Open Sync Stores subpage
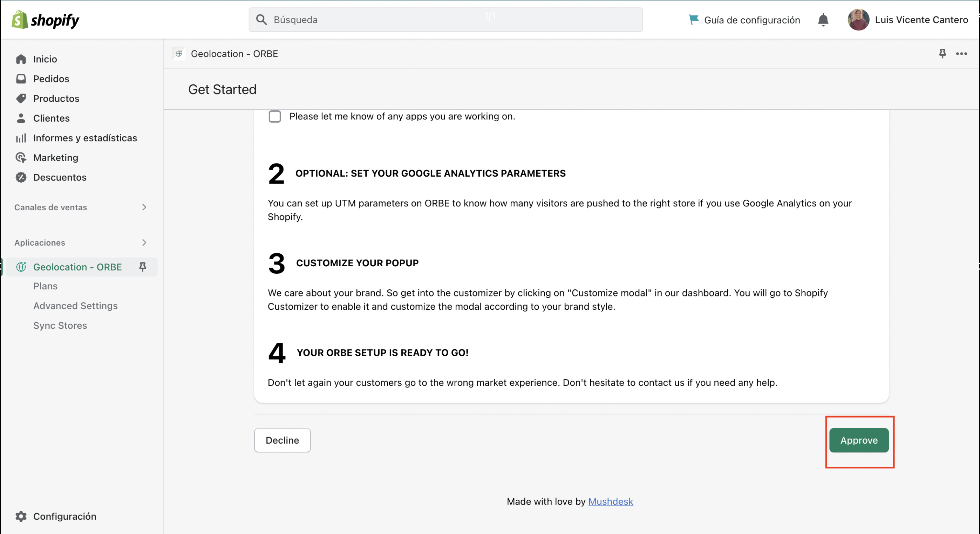The height and width of the screenshot is (534, 980). (x=60, y=326)
